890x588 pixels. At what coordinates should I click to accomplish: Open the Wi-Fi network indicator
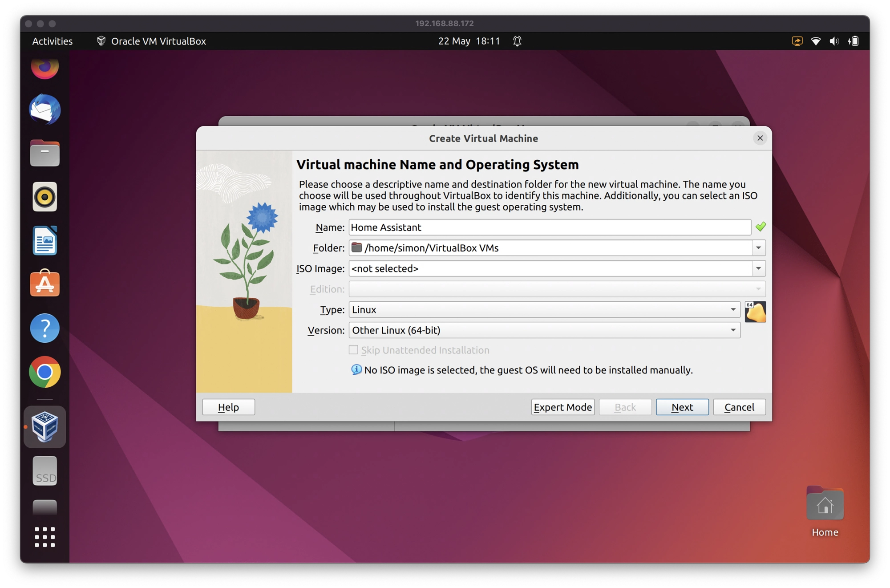816,41
